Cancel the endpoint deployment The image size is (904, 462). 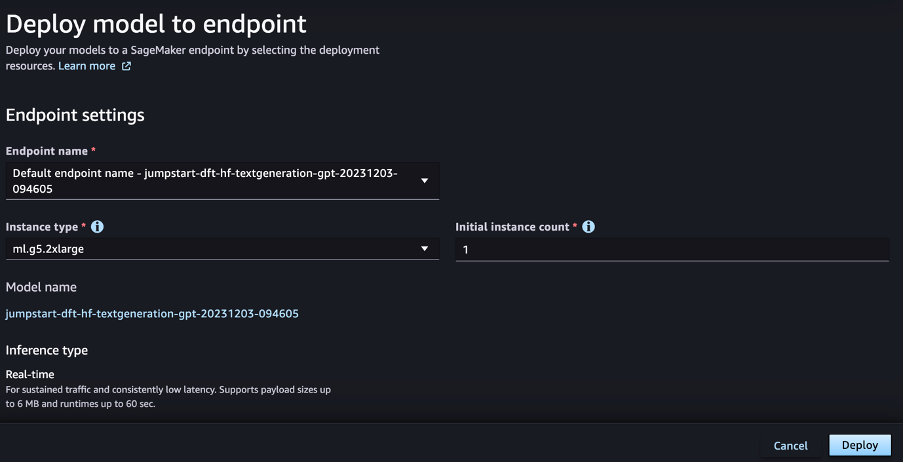click(x=790, y=446)
